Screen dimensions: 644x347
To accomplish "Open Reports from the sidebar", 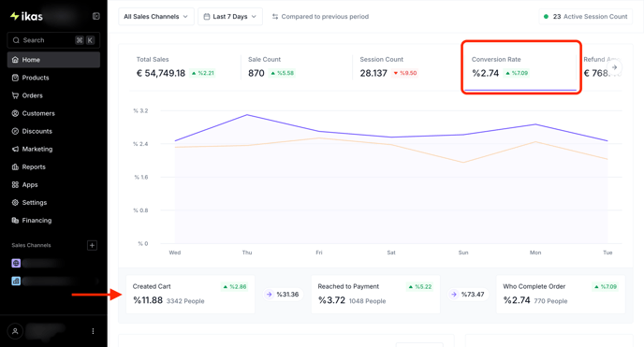I will click(53, 166).
